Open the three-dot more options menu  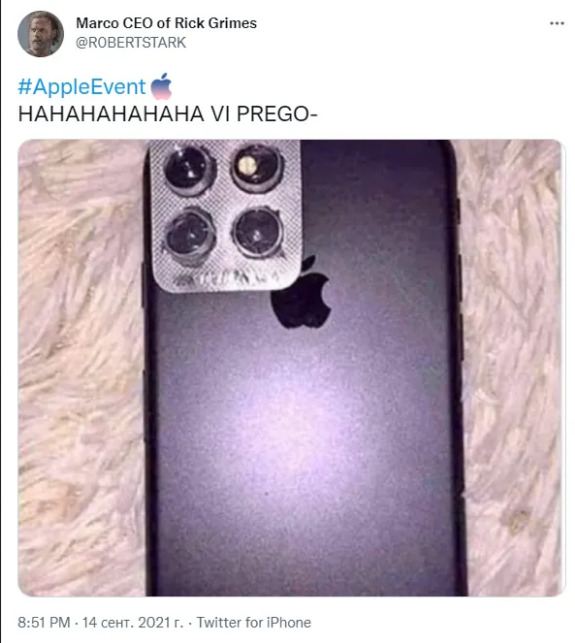pyautogui.click(x=557, y=23)
